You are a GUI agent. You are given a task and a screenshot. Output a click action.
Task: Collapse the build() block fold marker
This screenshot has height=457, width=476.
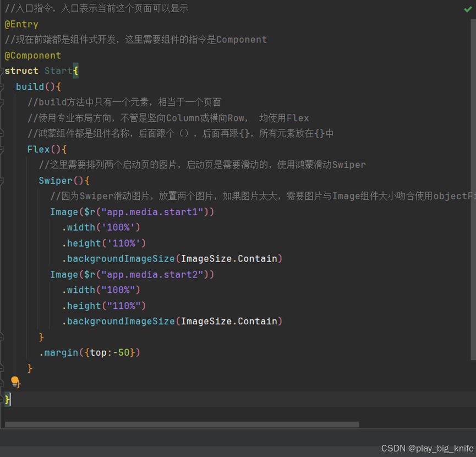[2, 87]
